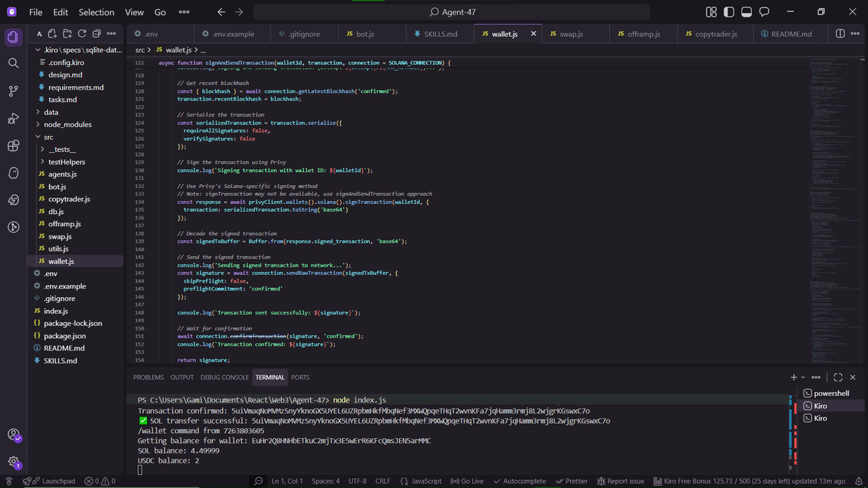The image size is (868, 488).
Task: Click the Kiro app logo in title bar
Action: (12, 12)
